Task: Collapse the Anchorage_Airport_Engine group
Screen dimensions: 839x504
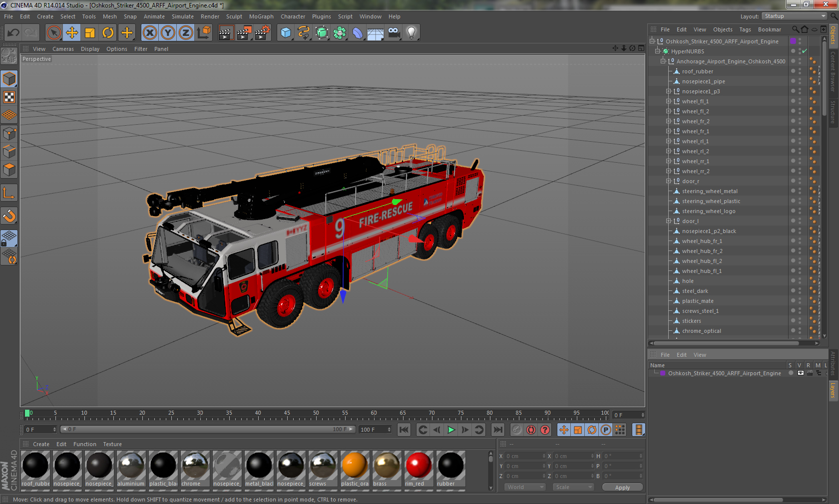Action: 663,61
